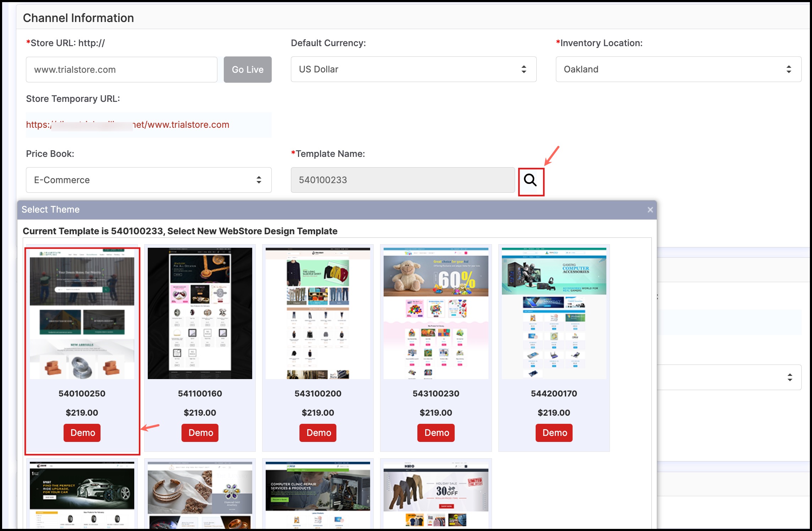Open the store temporary URL link
This screenshot has width=812, height=531.
(128, 125)
